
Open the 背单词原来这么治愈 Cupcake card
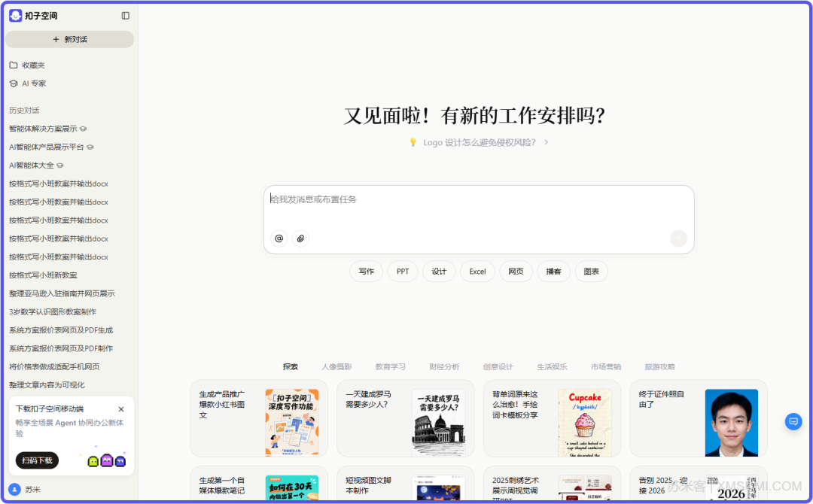tap(553, 418)
